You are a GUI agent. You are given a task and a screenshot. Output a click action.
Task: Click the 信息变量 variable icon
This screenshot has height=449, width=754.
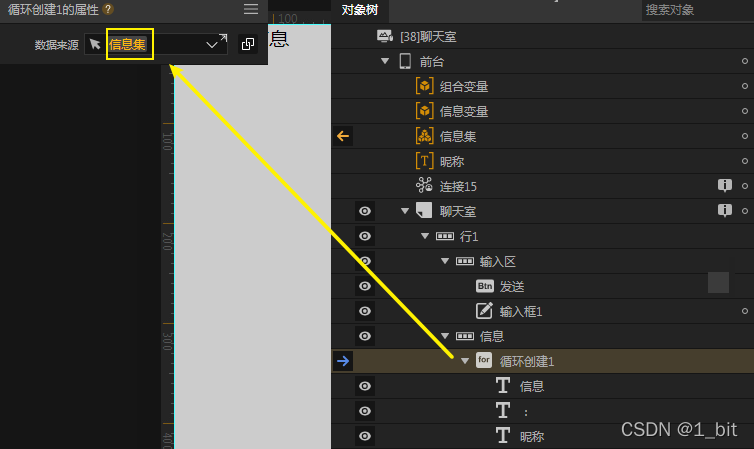tap(424, 111)
